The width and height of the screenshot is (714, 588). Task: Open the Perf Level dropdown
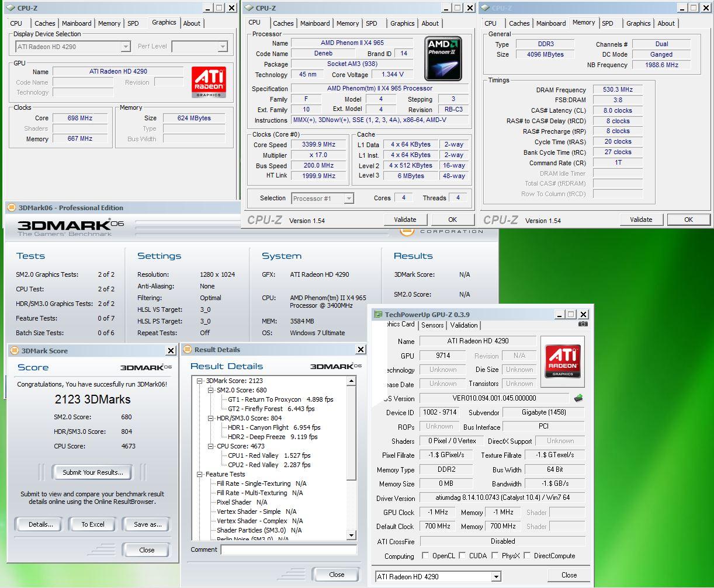tap(223, 47)
